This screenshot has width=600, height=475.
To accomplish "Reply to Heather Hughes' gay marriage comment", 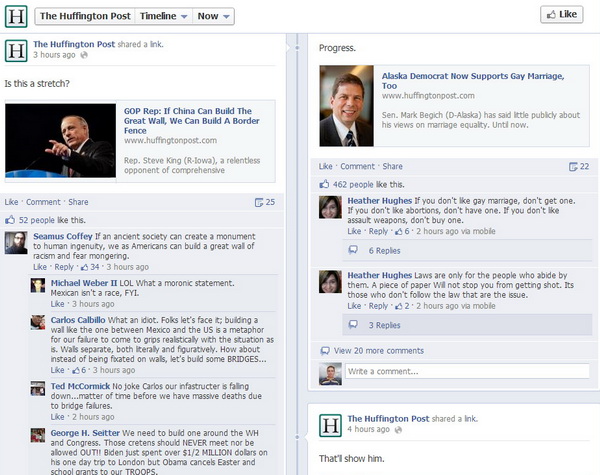I will (378, 231).
